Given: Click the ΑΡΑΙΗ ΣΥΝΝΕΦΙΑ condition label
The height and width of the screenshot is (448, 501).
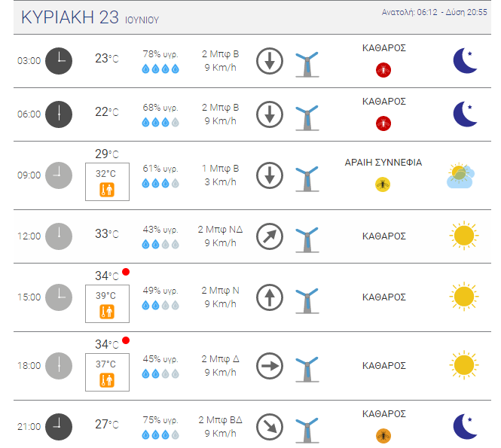Looking at the screenshot, I should 383,163.
